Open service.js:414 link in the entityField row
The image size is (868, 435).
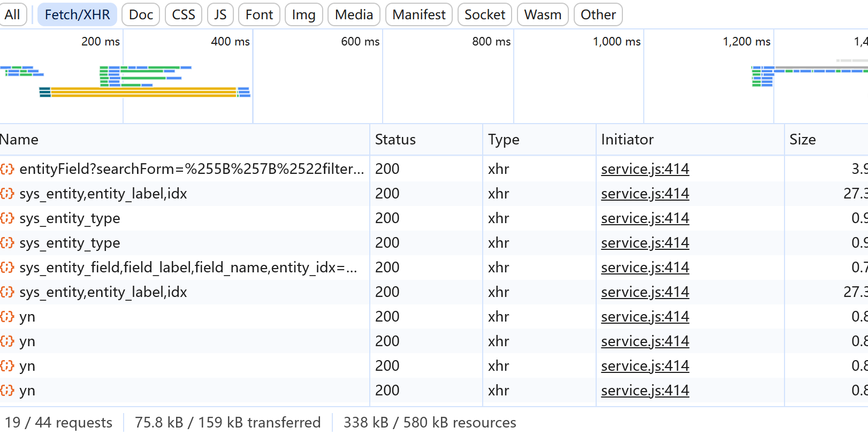coord(644,169)
